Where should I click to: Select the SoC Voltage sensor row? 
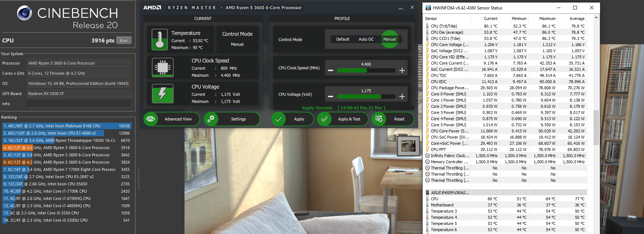pos(506,51)
